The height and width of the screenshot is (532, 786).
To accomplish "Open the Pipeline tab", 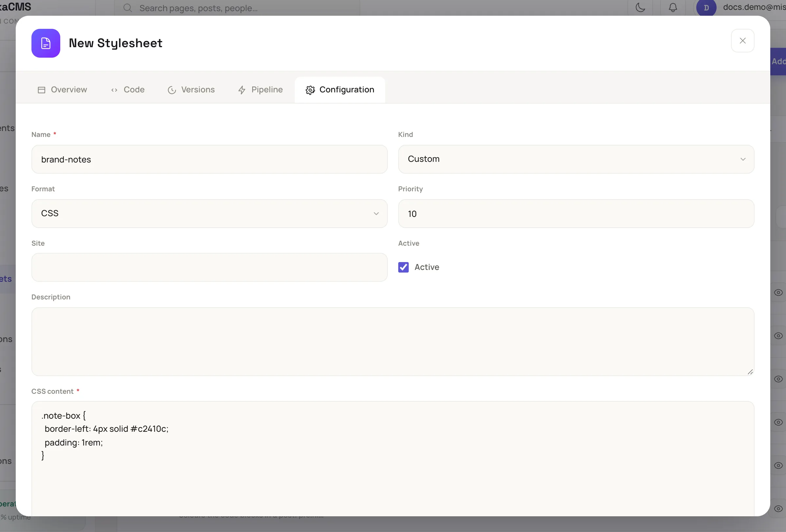I will coord(260,90).
